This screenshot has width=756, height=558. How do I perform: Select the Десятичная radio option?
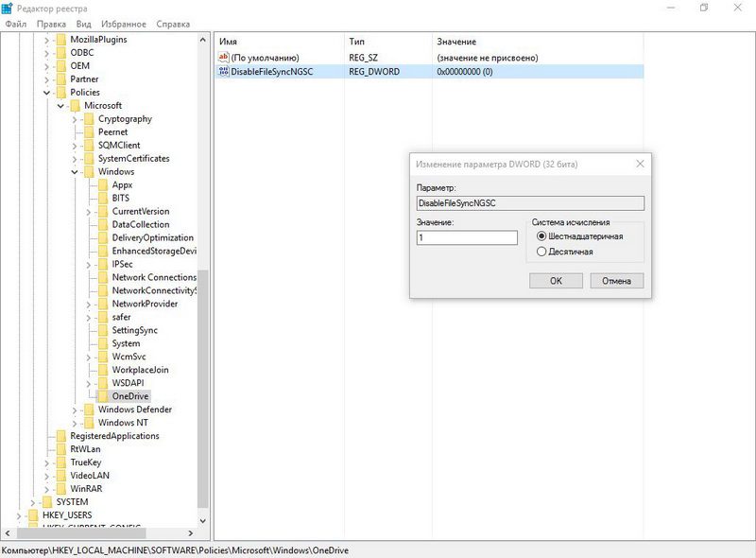[541, 252]
